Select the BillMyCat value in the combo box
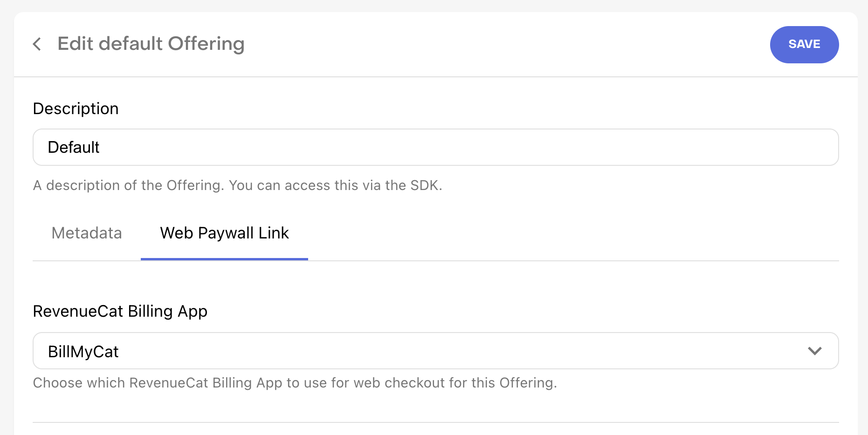The image size is (868, 435). coord(83,352)
